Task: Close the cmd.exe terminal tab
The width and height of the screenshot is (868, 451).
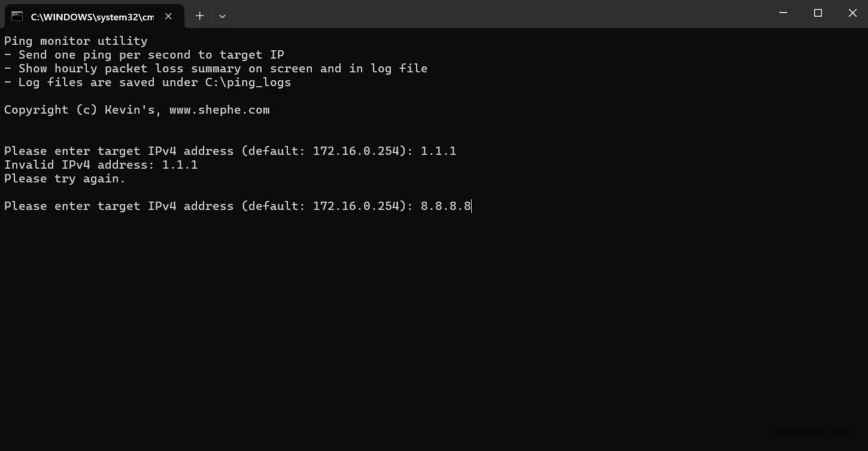Action: [168, 16]
